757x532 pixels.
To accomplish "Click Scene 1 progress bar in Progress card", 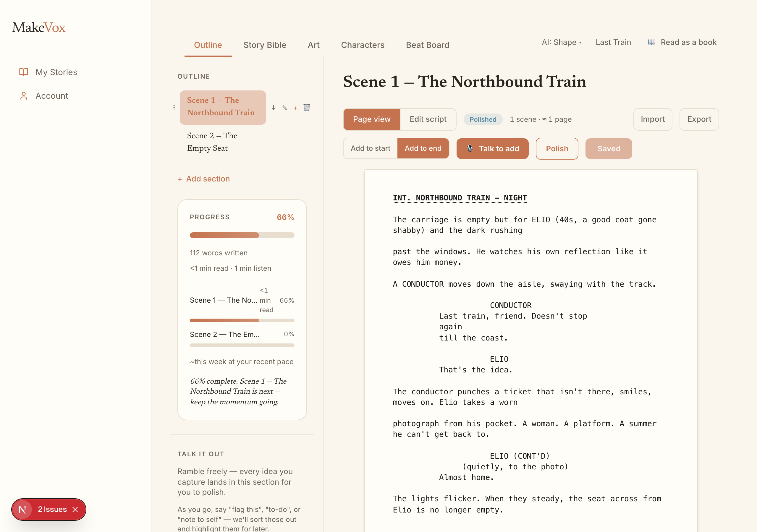I will [242, 320].
